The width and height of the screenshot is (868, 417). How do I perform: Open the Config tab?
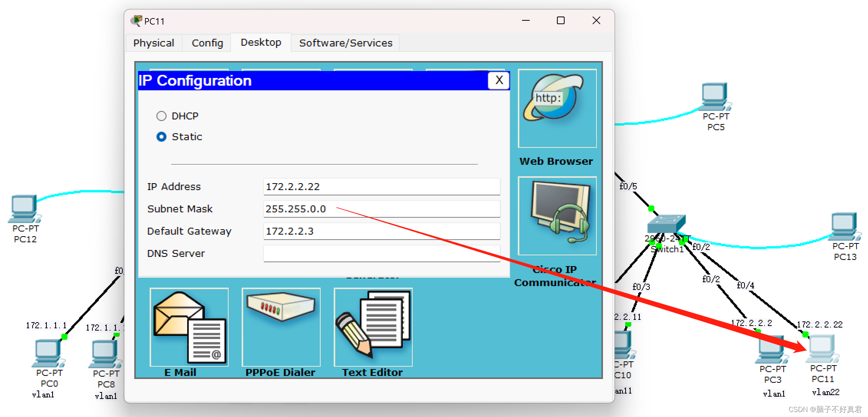pos(207,43)
